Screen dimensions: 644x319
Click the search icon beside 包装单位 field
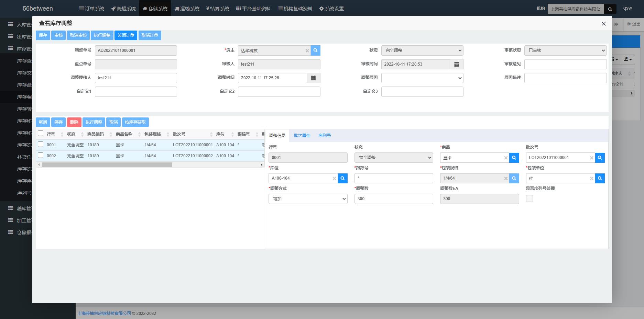pos(600,178)
